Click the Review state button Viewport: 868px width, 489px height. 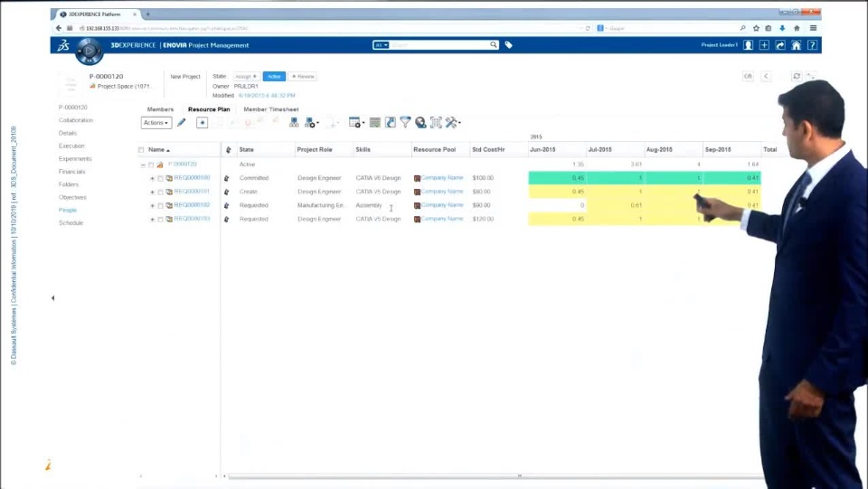[x=302, y=76]
